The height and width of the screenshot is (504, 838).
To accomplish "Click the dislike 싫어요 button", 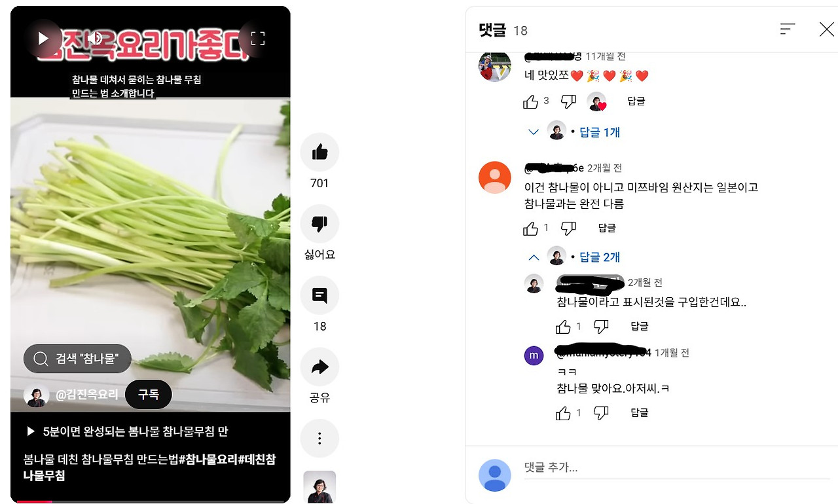I will point(319,225).
